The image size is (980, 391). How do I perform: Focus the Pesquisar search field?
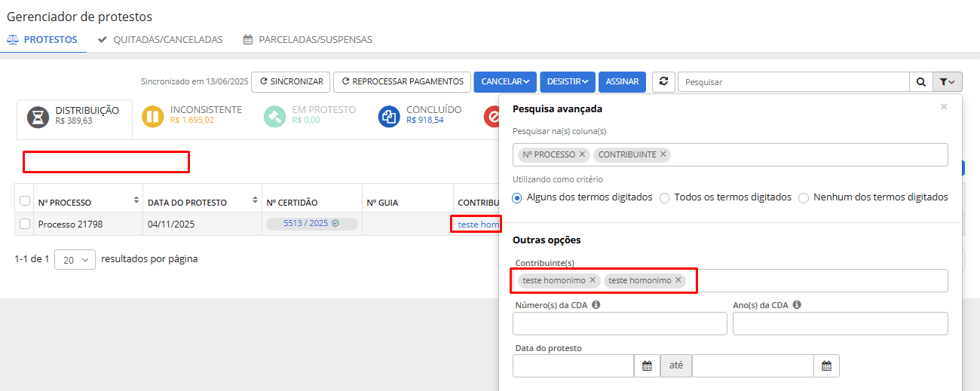pos(794,81)
